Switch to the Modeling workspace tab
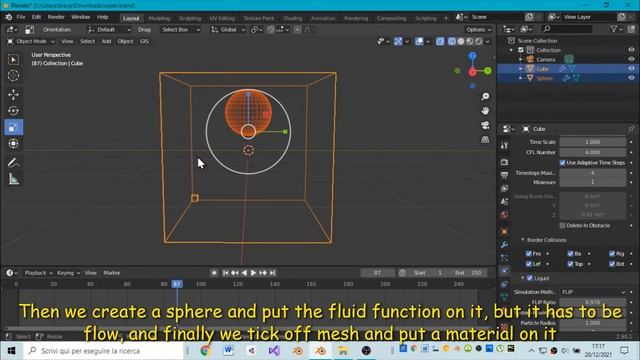This screenshot has height=360, width=640. (x=159, y=18)
